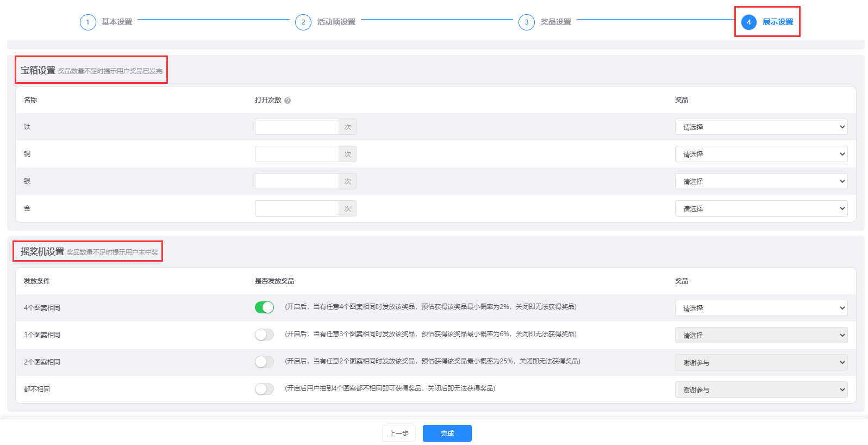Turn on the 2个图案相同 toggle
This screenshot has width=868, height=445.
point(264,362)
